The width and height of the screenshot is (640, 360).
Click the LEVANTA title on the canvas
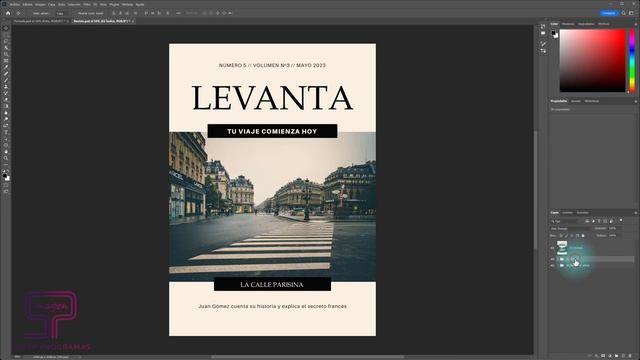(272, 98)
